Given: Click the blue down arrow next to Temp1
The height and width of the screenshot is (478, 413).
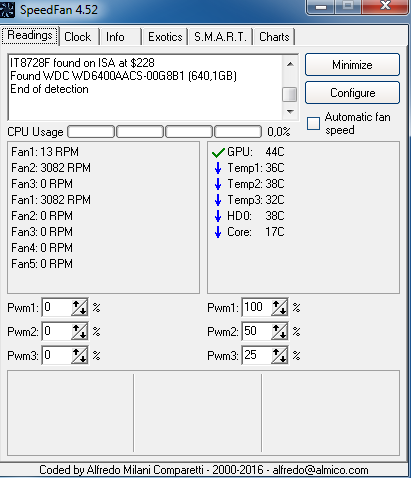Looking at the screenshot, I should pyautogui.click(x=218, y=168).
